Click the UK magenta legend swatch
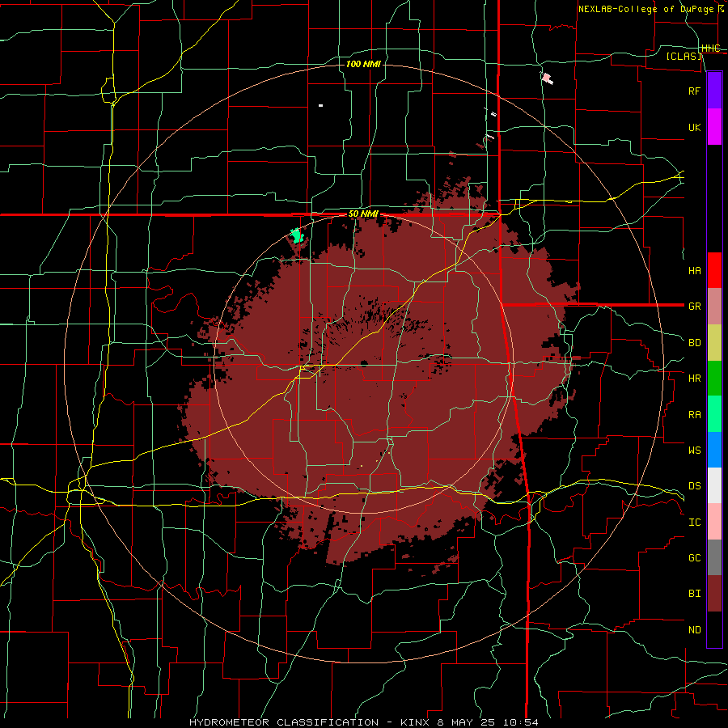Image resolution: width=728 pixels, height=728 pixels. click(x=714, y=127)
